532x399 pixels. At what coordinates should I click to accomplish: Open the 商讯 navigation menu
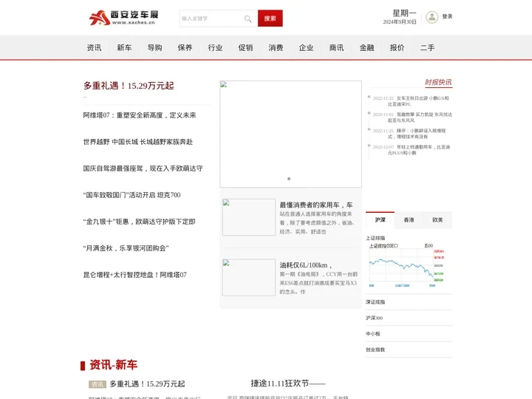tap(337, 48)
